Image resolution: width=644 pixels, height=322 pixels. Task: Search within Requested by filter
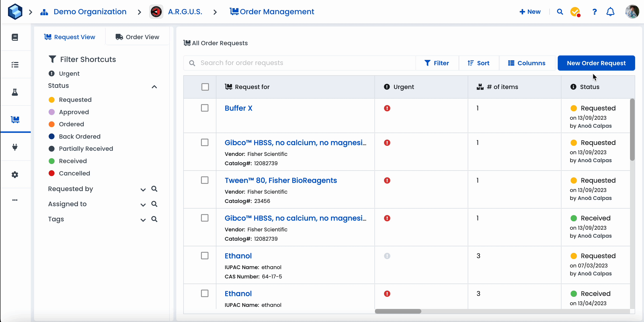point(154,189)
